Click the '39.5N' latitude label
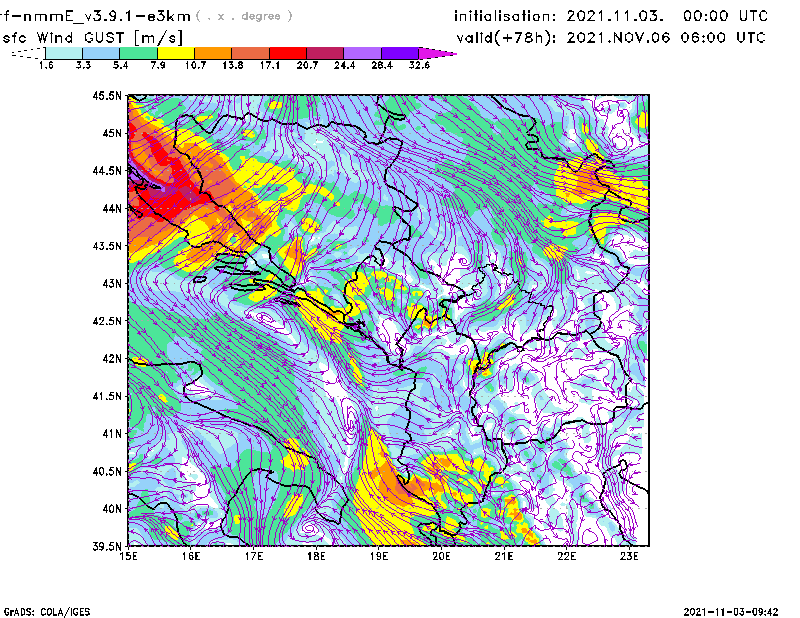 [107, 547]
